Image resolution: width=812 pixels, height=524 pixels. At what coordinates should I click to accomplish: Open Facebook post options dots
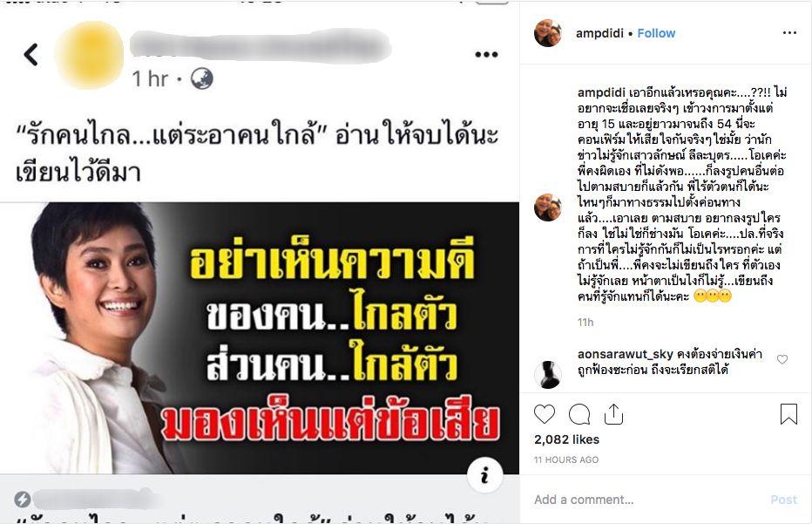coord(486,54)
